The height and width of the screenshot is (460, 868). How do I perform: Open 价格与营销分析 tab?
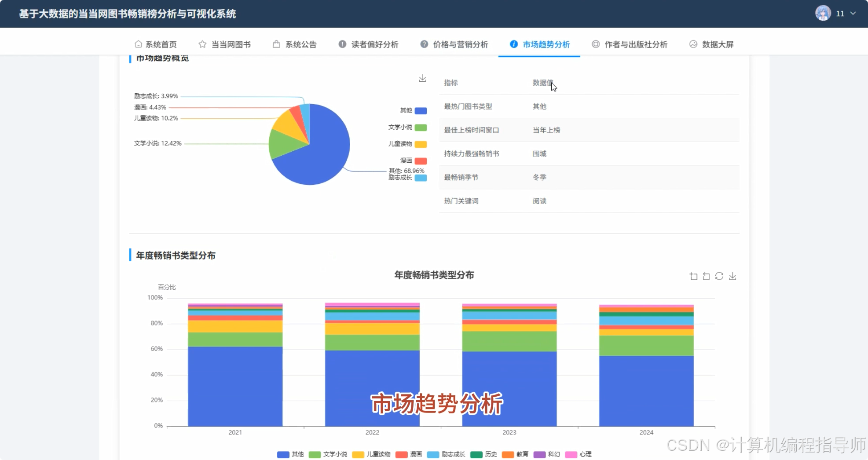click(454, 44)
